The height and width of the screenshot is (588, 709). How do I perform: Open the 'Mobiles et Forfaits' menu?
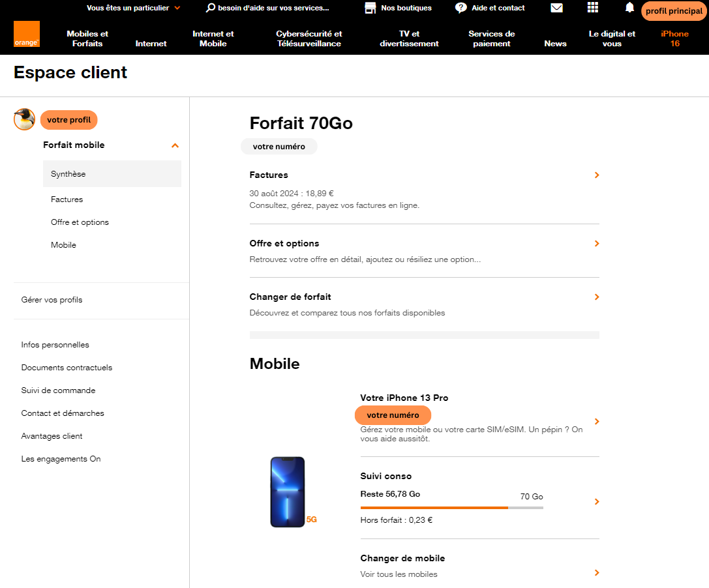(x=87, y=38)
